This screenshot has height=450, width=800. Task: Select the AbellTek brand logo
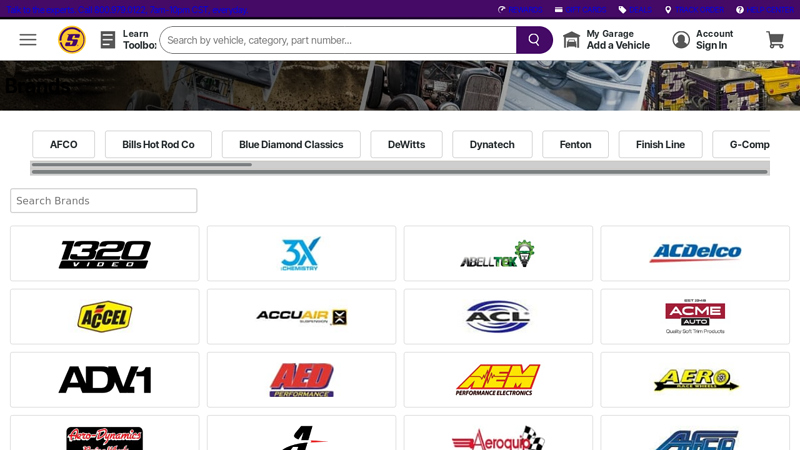point(498,254)
